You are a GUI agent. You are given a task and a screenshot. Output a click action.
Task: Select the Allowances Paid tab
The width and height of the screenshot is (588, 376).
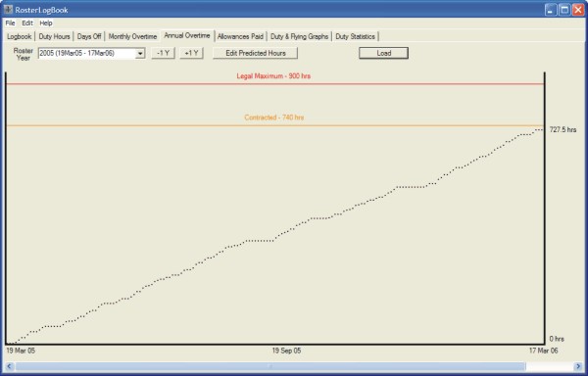click(240, 36)
